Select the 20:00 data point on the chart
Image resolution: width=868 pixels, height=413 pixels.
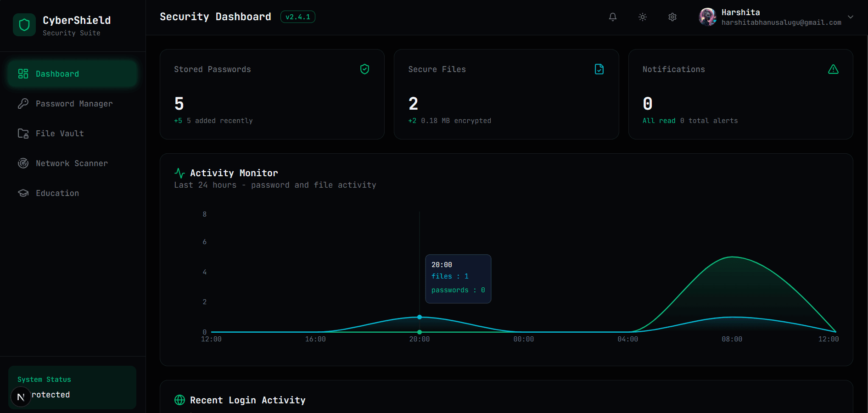[x=419, y=317]
